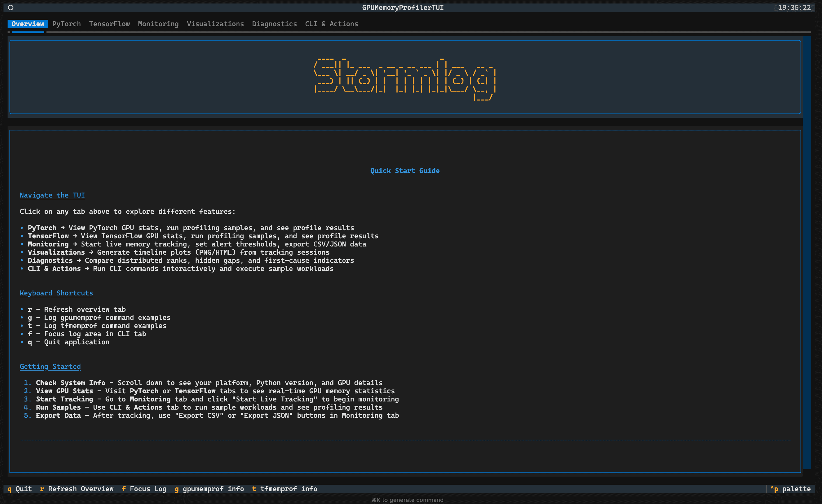This screenshot has height=504, width=822.
Task: Select the Monitoring tab
Action: 158,24
